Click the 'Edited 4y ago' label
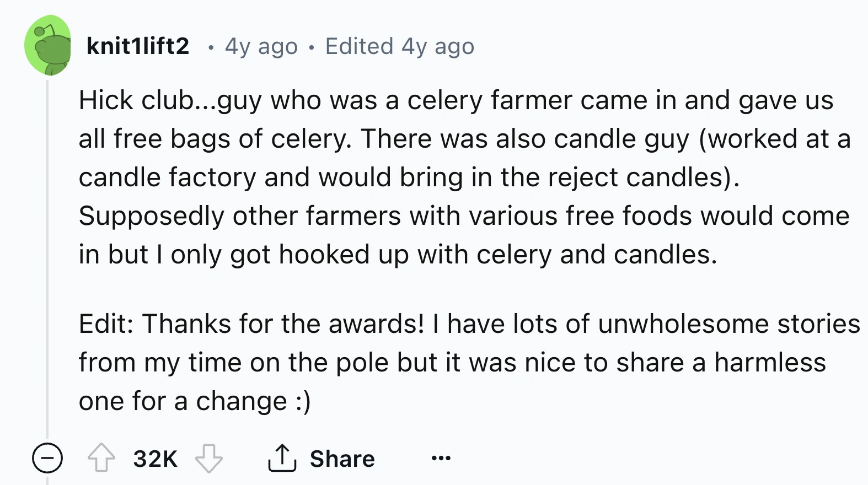The image size is (868, 485). tap(399, 46)
